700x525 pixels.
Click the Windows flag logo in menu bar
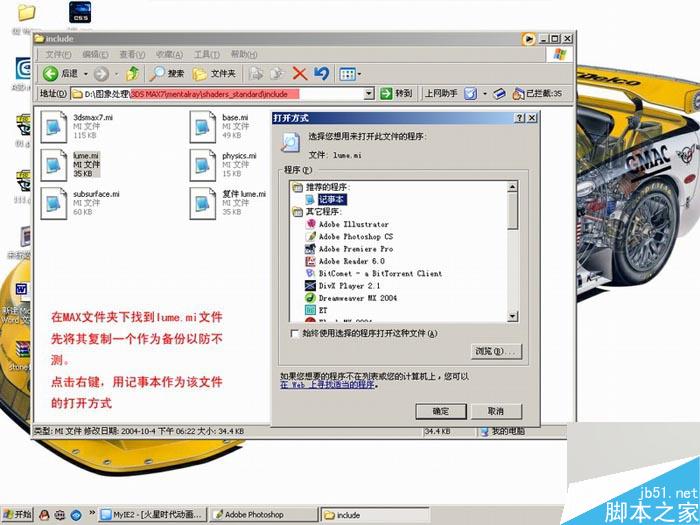559,54
